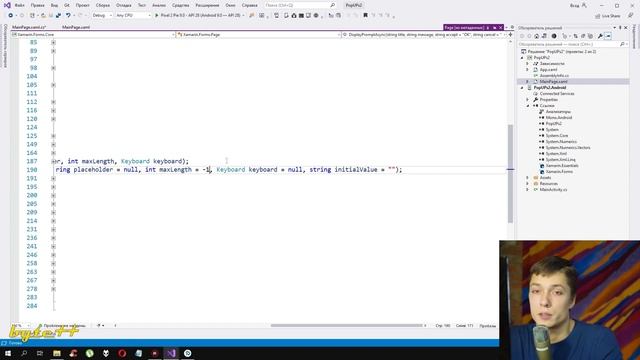Screen dimensions: 640x360
Task: Expand collapsed code region at line 278
Action: (x=53, y=289)
